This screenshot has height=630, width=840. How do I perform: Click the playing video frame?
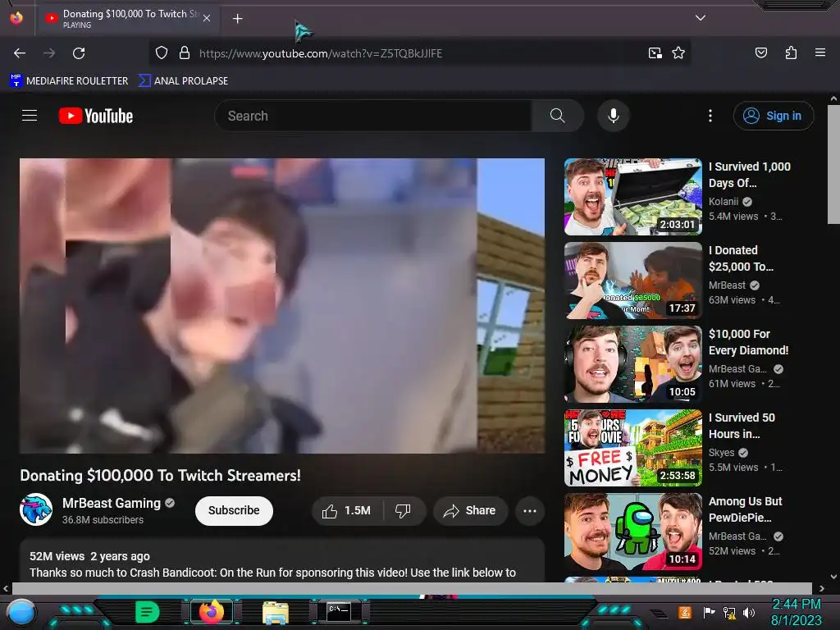(x=282, y=306)
